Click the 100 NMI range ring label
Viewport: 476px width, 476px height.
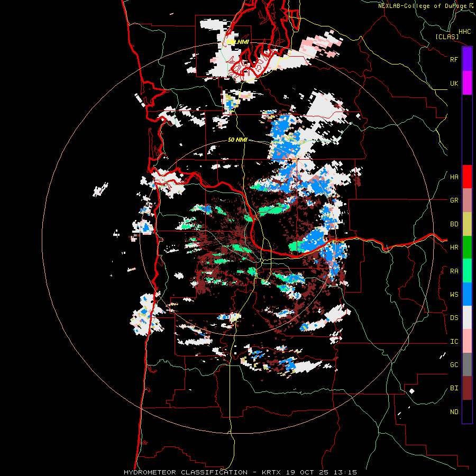[237, 42]
